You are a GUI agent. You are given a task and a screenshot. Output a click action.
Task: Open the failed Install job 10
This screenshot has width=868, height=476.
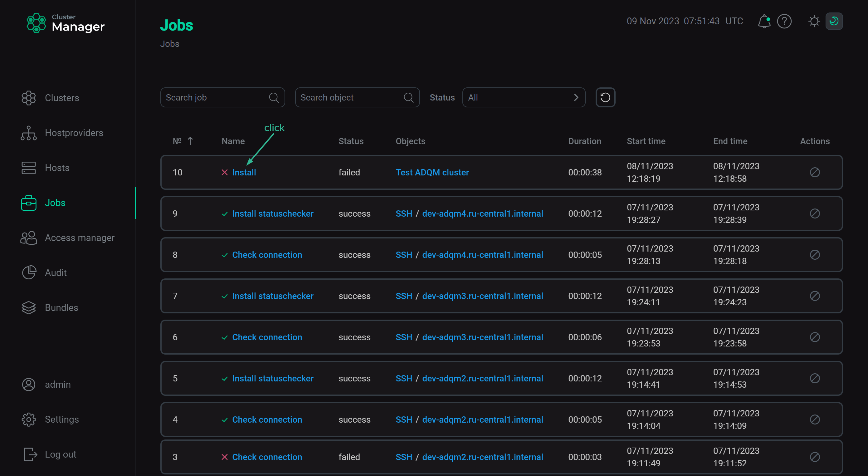click(244, 172)
